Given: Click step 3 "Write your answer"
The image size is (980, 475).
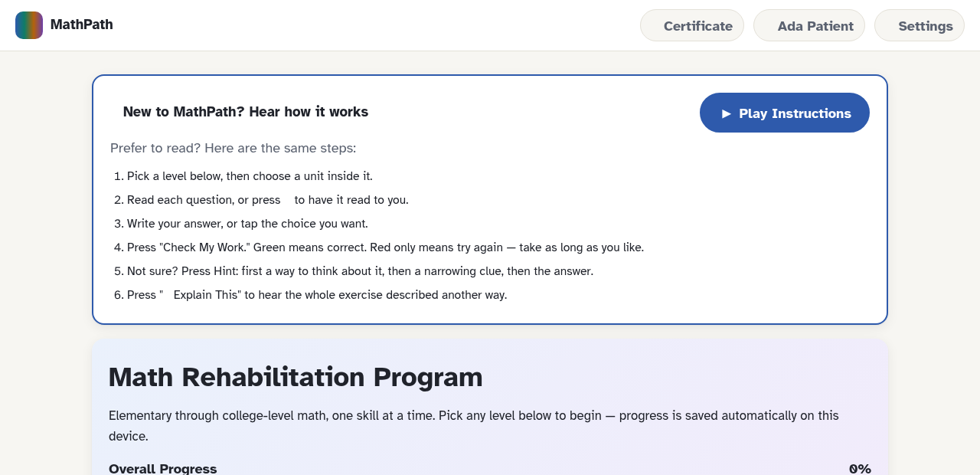Looking at the screenshot, I should (247, 224).
